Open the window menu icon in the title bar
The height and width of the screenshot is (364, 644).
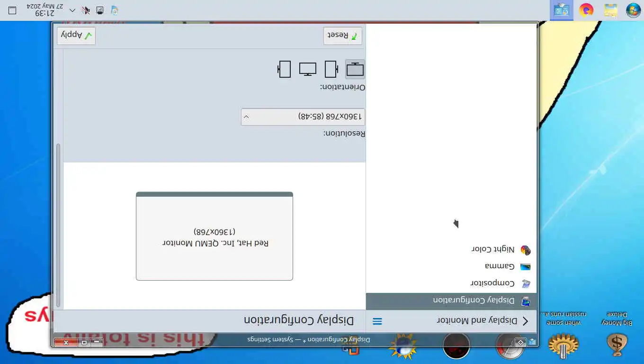532,342
